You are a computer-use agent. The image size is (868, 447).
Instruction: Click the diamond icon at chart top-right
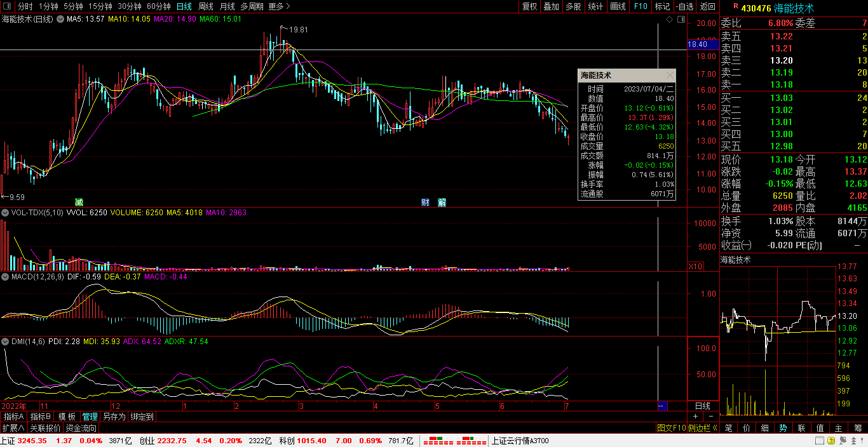669,20
